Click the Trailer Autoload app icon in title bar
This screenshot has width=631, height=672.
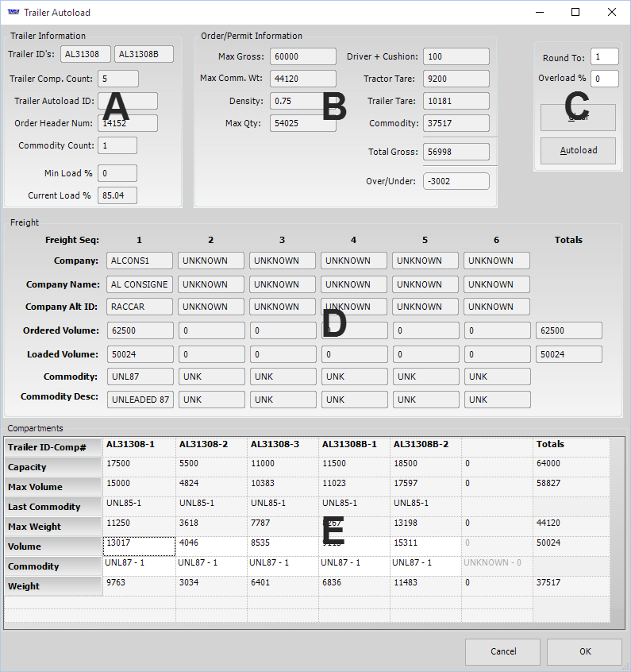[x=12, y=13]
